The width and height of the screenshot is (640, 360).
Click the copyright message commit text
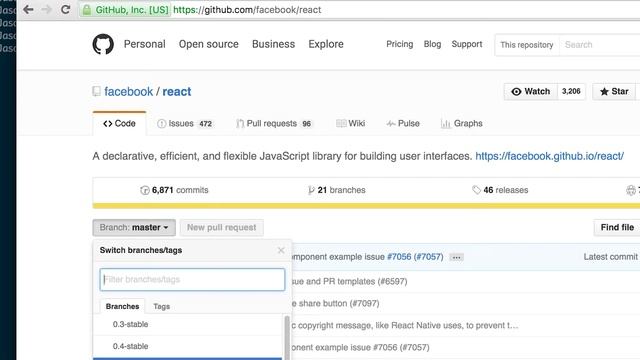[x=404, y=325]
